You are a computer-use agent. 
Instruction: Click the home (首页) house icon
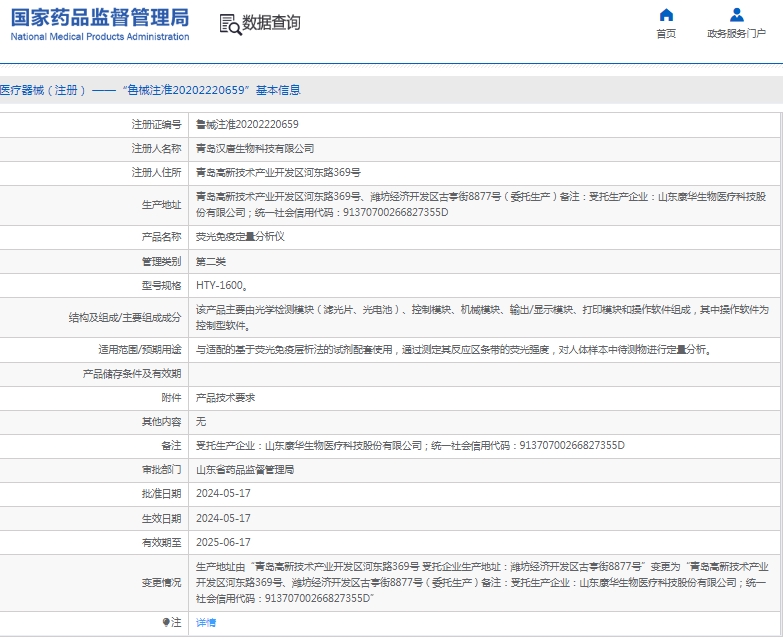coord(666,15)
